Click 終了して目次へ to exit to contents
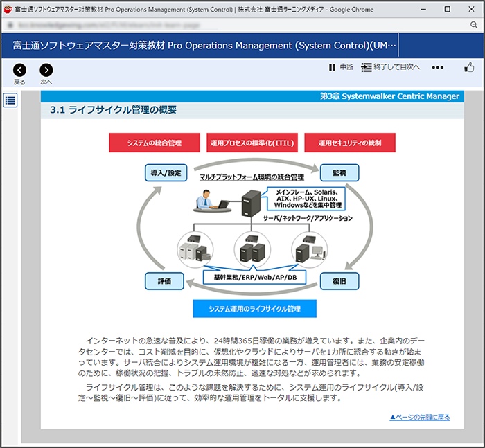 tap(391, 67)
